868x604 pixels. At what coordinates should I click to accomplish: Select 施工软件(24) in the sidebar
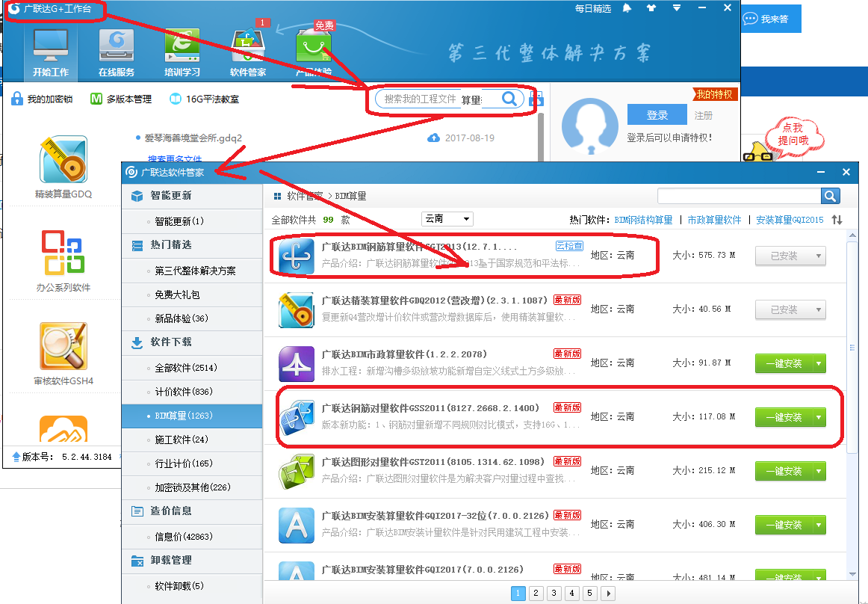191,440
